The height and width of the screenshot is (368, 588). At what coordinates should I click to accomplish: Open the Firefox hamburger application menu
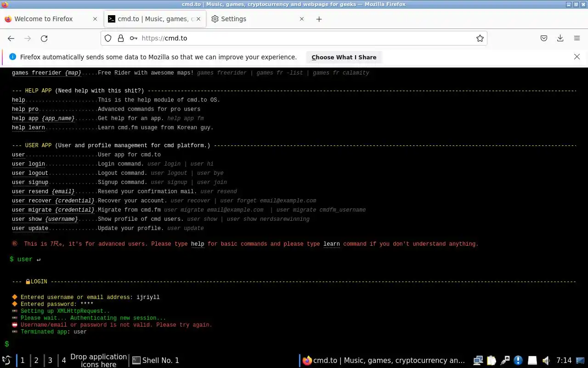coord(577,38)
